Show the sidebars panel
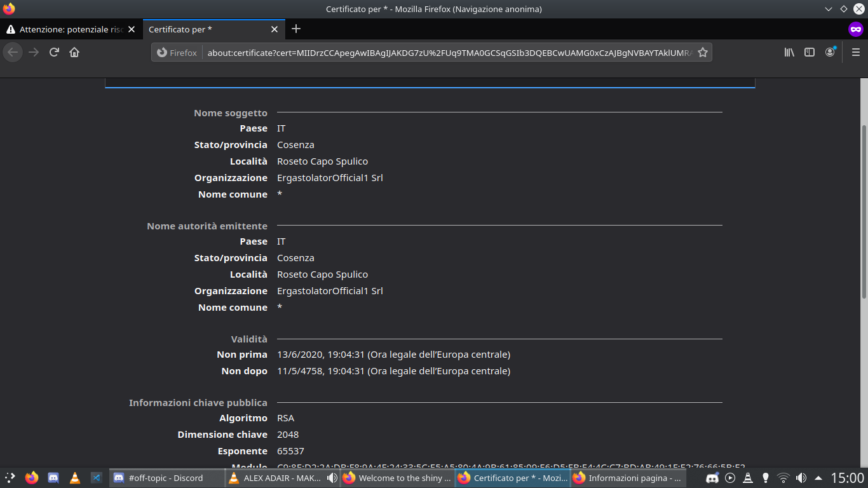This screenshot has width=868, height=488. coord(810,52)
